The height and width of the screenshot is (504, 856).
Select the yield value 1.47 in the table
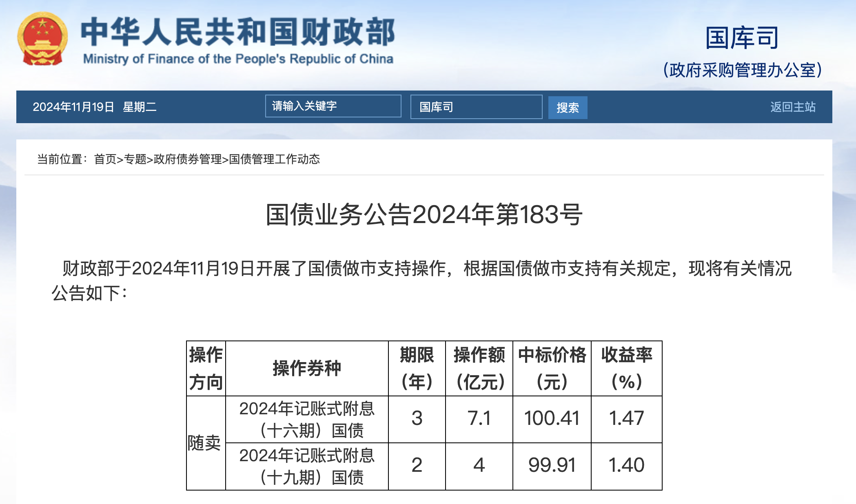coord(627,418)
